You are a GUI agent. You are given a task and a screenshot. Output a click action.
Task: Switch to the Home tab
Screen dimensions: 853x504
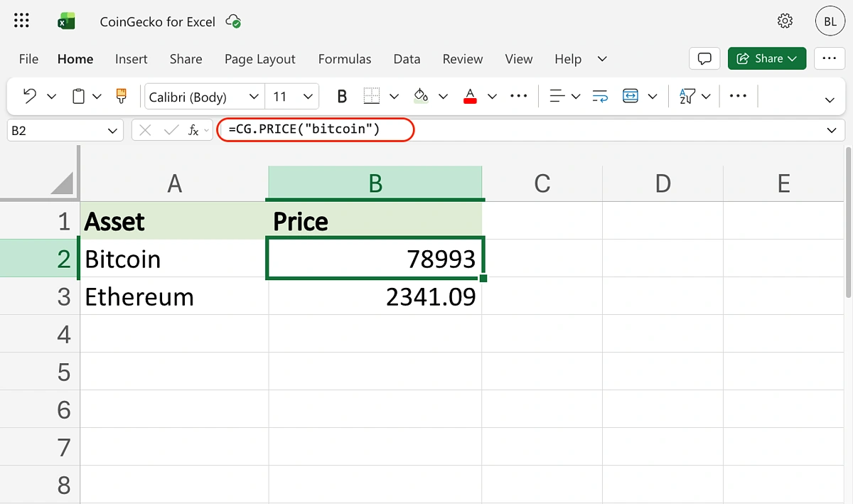click(x=75, y=59)
